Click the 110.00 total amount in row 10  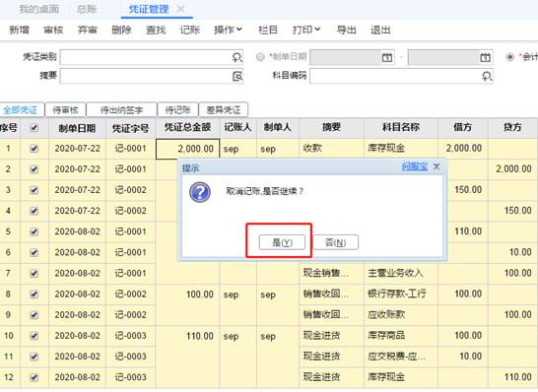(x=187, y=336)
